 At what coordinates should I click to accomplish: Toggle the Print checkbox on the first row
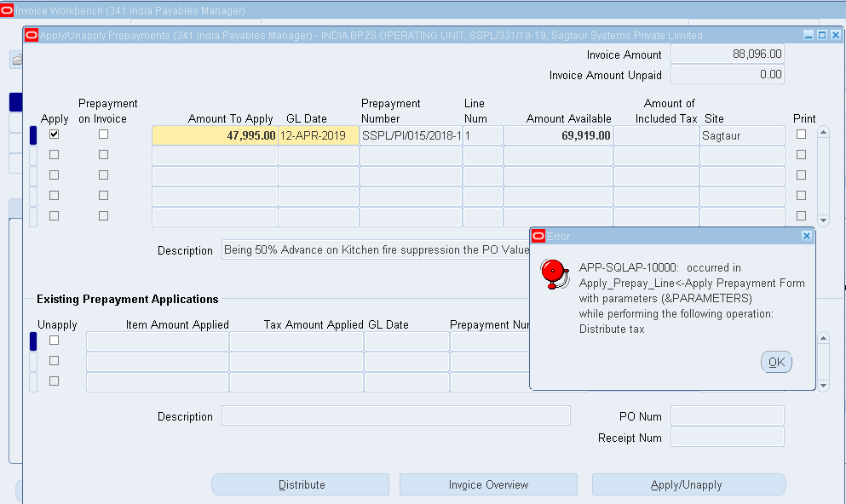point(801,134)
